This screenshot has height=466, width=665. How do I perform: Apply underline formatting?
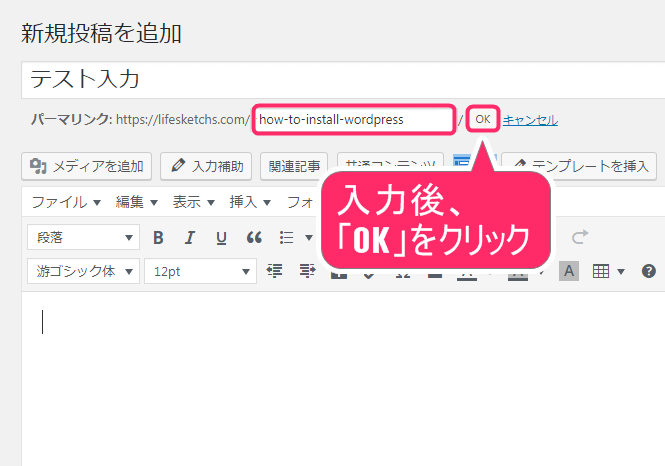click(221, 238)
